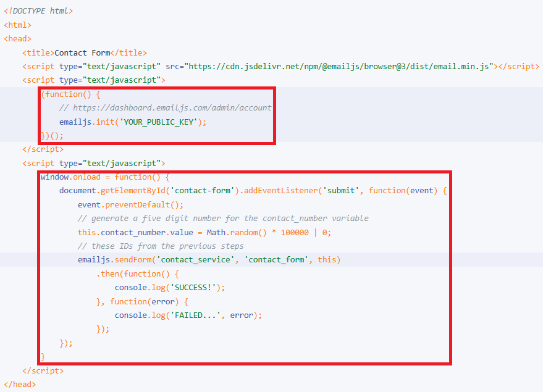543x392 pixels.
Task: Click the opening <html> tag
Action: [x=17, y=25]
